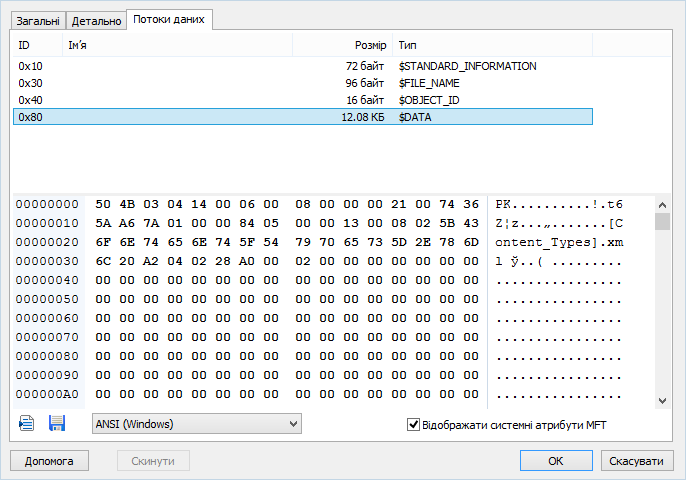686x480 pixels.
Task: Click the ASCII text ontent_Types].xm
Action: point(559,242)
